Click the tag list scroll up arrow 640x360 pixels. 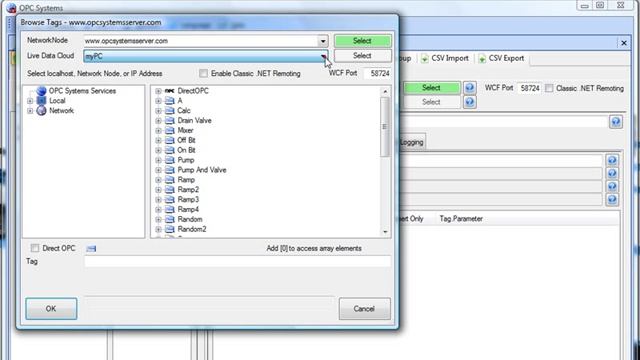pos(385,92)
